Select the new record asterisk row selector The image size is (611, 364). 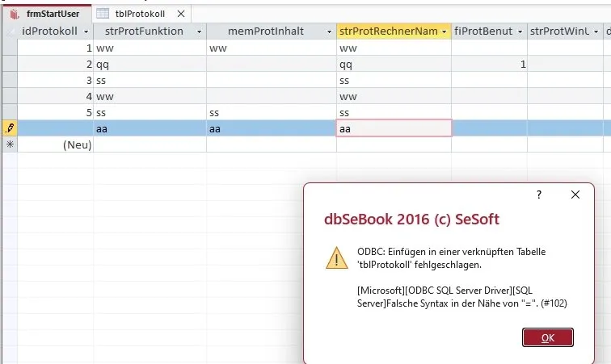[x=10, y=144]
